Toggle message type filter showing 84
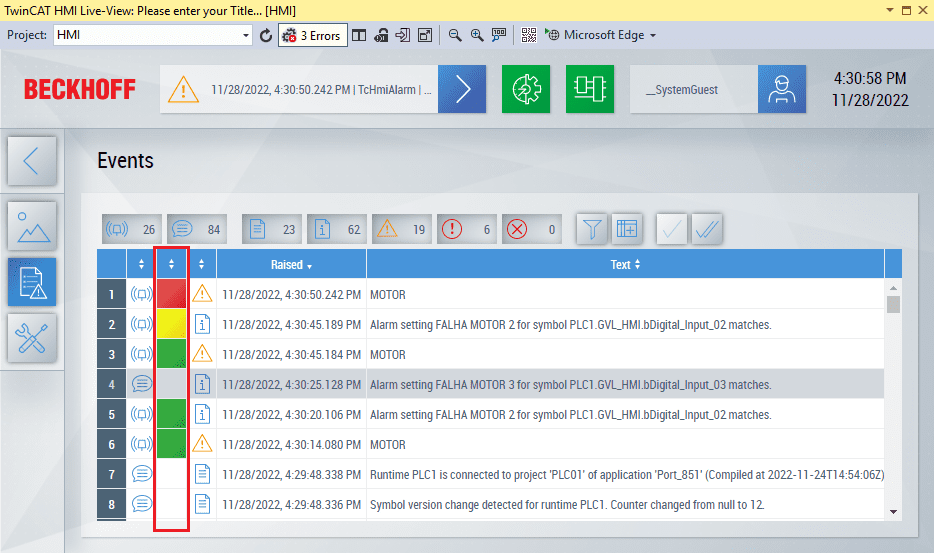The image size is (934, 553). pyautogui.click(x=197, y=229)
